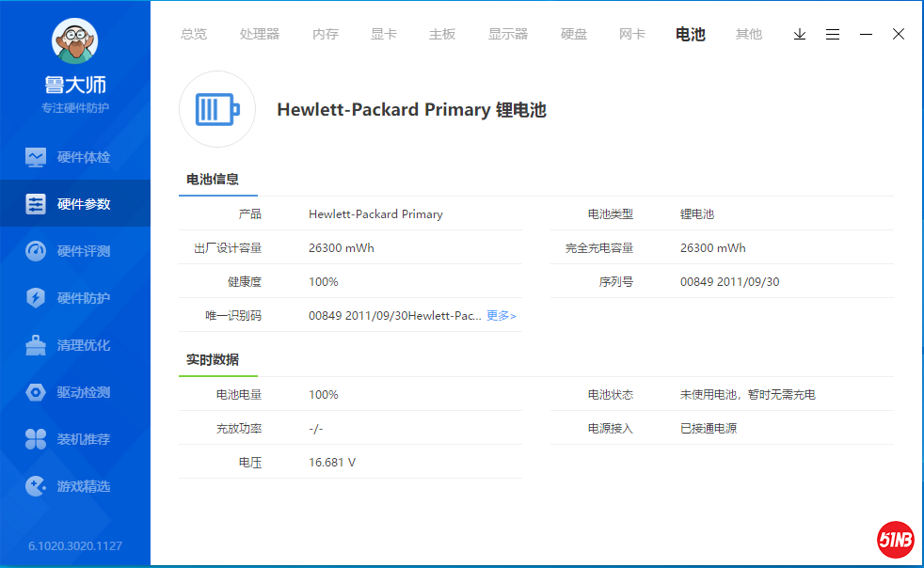This screenshot has width=924, height=568.
Task: Click the 充放功率 value -/-
Action: (x=316, y=429)
